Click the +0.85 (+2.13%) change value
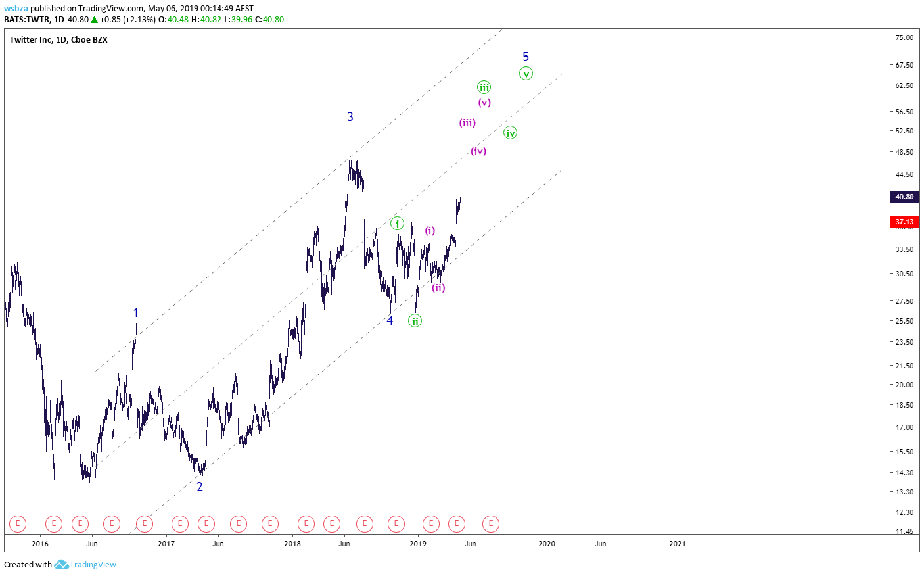This screenshot has width=924, height=576. point(127,20)
